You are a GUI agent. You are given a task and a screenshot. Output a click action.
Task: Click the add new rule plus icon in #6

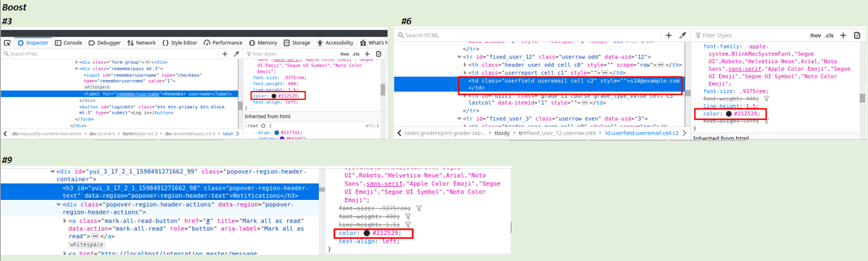[x=843, y=35]
